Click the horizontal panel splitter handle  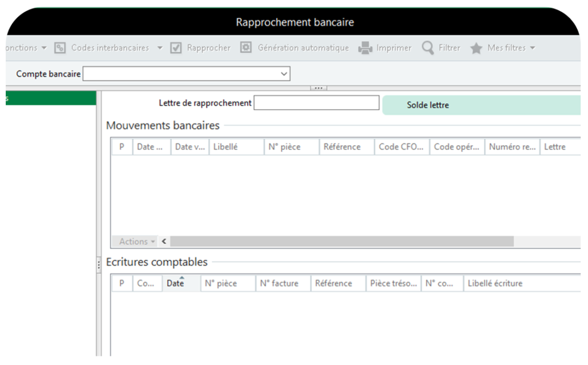point(318,88)
